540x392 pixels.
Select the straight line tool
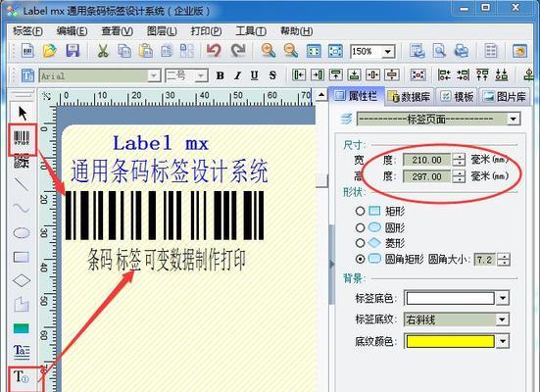pyautogui.click(x=22, y=184)
